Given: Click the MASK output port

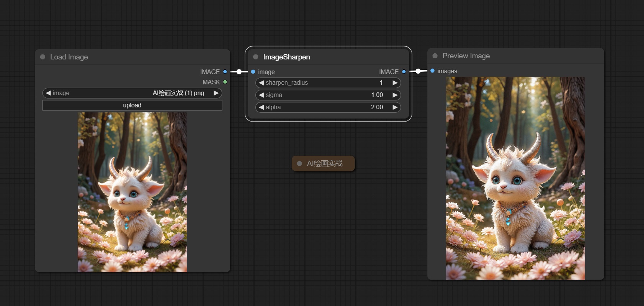Looking at the screenshot, I should tap(225, 82).
